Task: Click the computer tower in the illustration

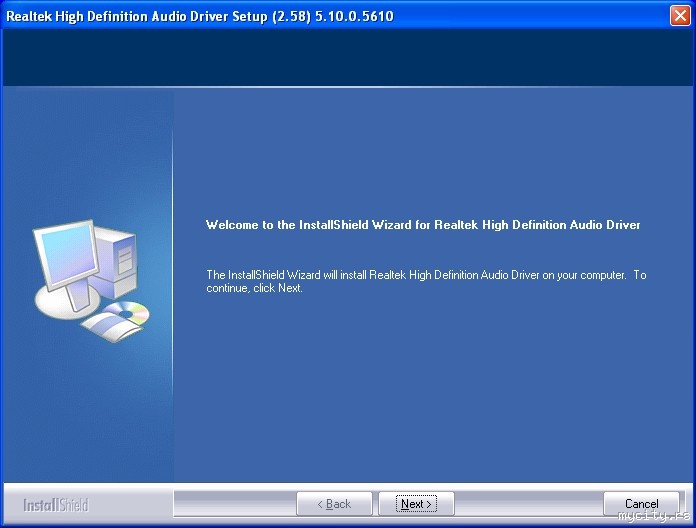Action: pos(118,262)
